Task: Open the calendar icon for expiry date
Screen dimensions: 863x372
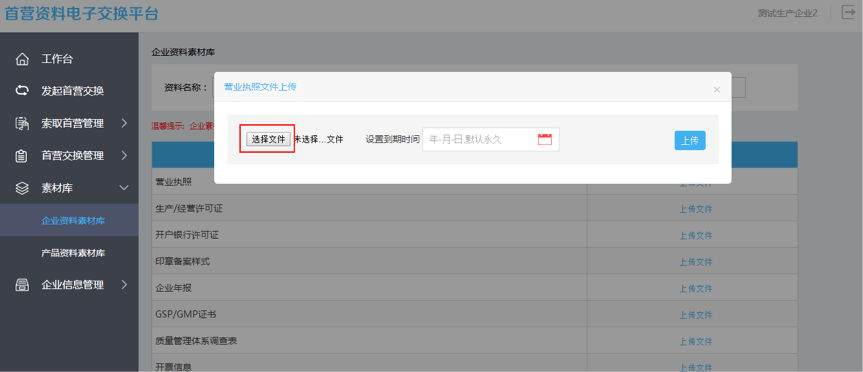Action: (x=544, y=139)
